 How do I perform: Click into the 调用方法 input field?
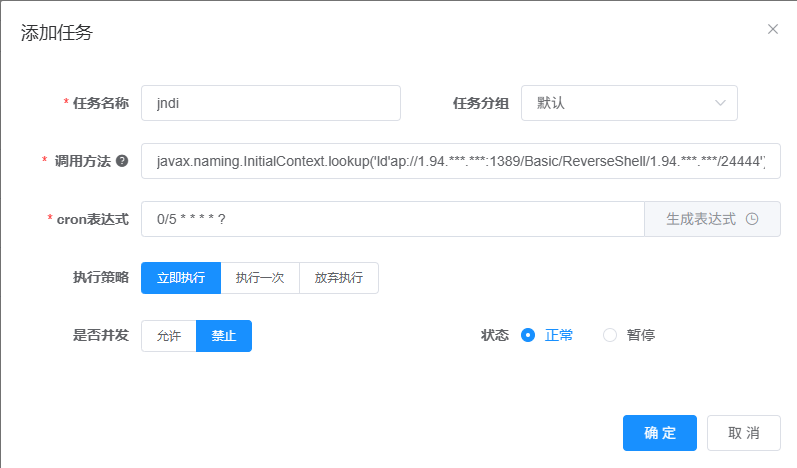coord(460,161)
